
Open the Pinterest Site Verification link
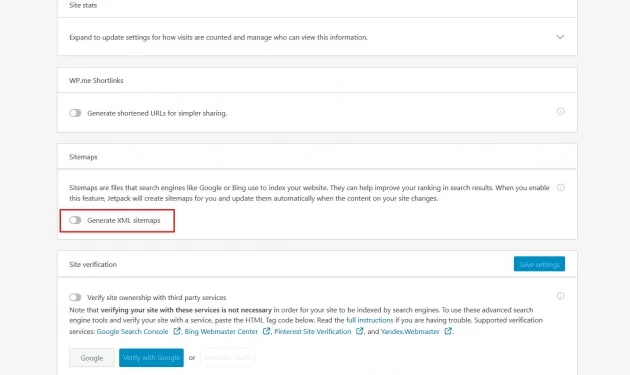click(x=313, y=332)
